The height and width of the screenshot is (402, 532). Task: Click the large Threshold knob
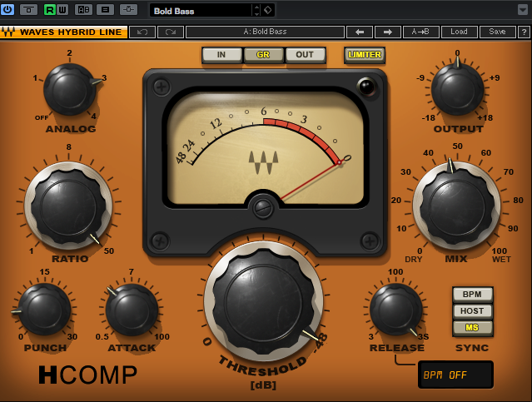264,300
